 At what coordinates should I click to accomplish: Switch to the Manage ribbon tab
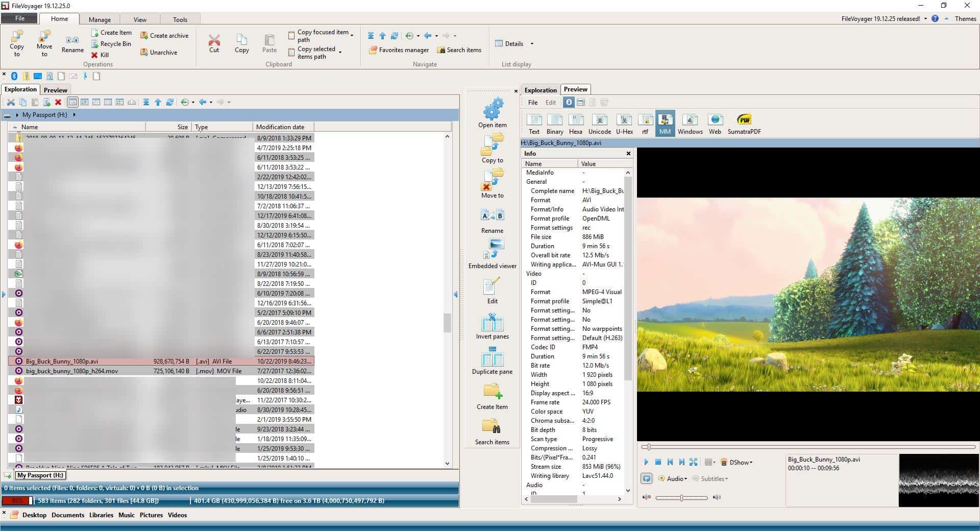click(x=100, y=19)
